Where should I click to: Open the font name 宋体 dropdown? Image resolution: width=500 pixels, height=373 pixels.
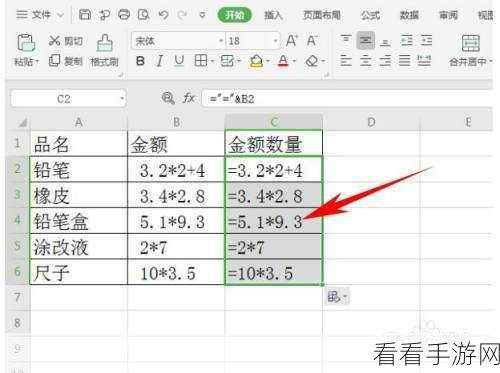tap(221, 41)
